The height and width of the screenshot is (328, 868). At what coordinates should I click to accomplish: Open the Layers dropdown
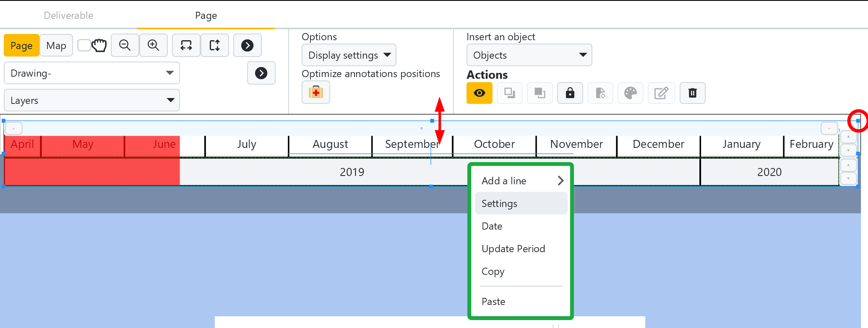pos(92,101)
